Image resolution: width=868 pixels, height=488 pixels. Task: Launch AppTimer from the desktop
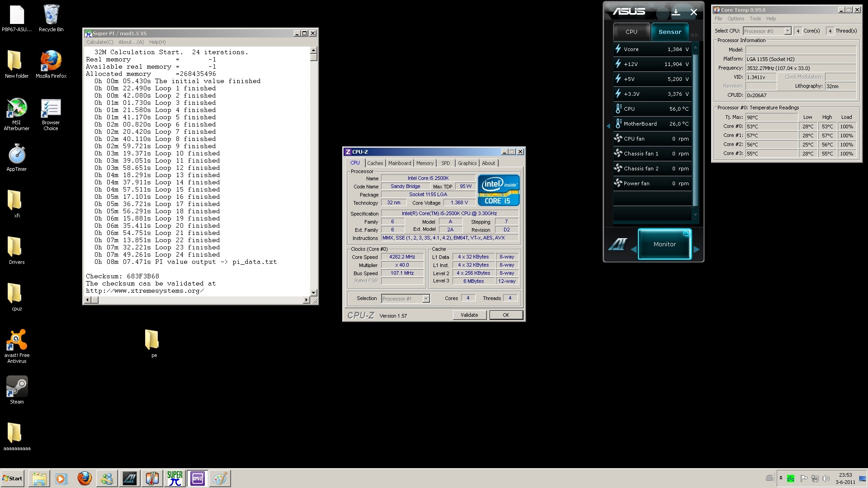[17, 155]
